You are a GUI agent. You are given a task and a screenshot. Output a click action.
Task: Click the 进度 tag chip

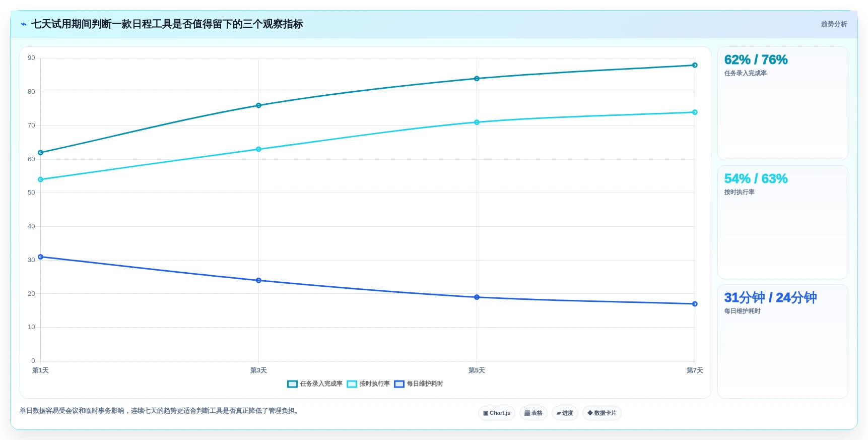point(565,413)
